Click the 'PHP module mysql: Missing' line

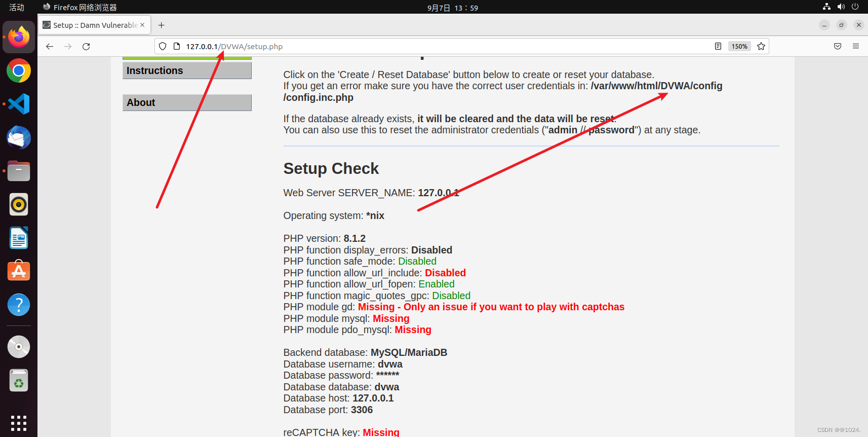pos(346,318)
